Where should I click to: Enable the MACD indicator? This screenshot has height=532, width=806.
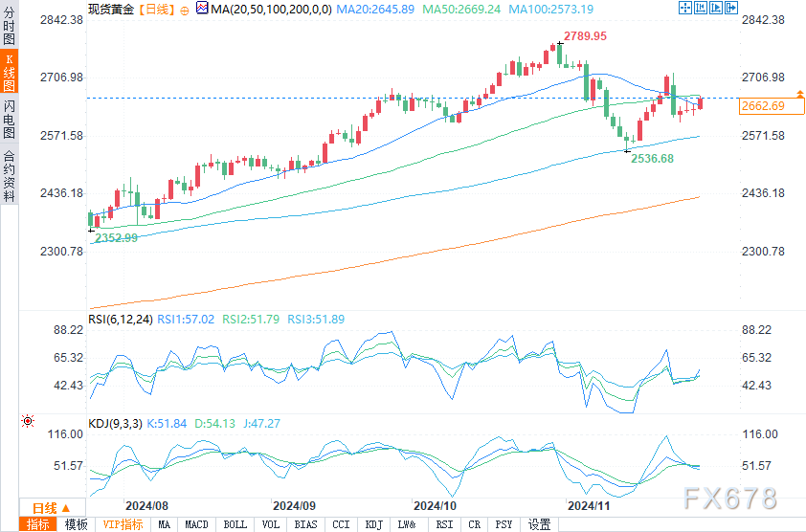click(196, 524)
